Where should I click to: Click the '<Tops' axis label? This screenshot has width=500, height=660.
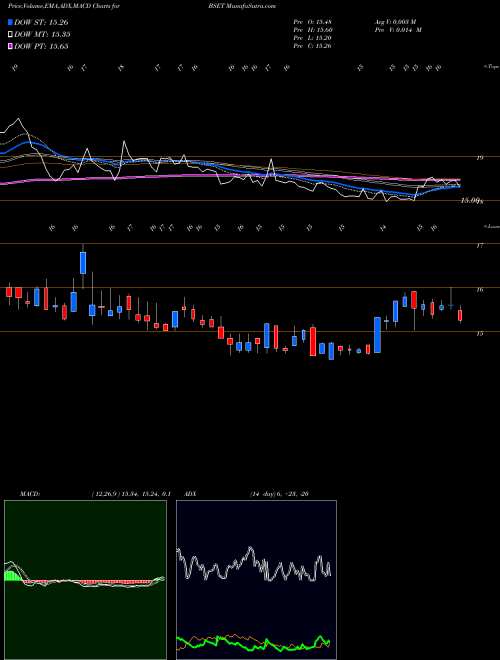pyautogui.click(x=491, y=67)
